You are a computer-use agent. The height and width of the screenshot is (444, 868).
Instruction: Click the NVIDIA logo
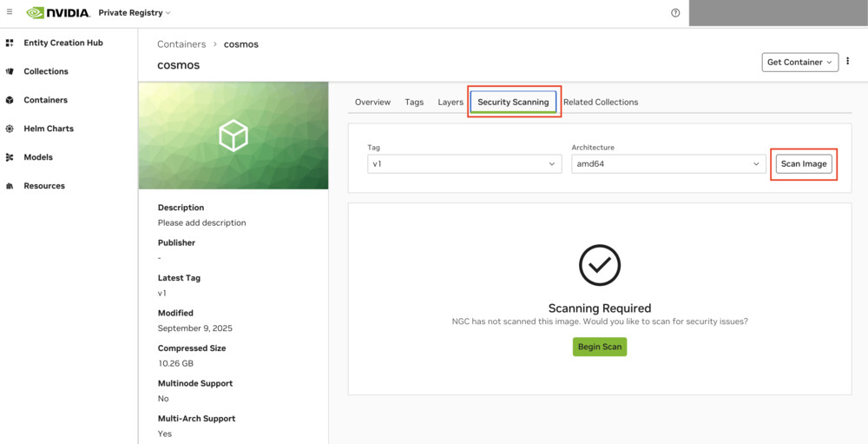point(58,13)
